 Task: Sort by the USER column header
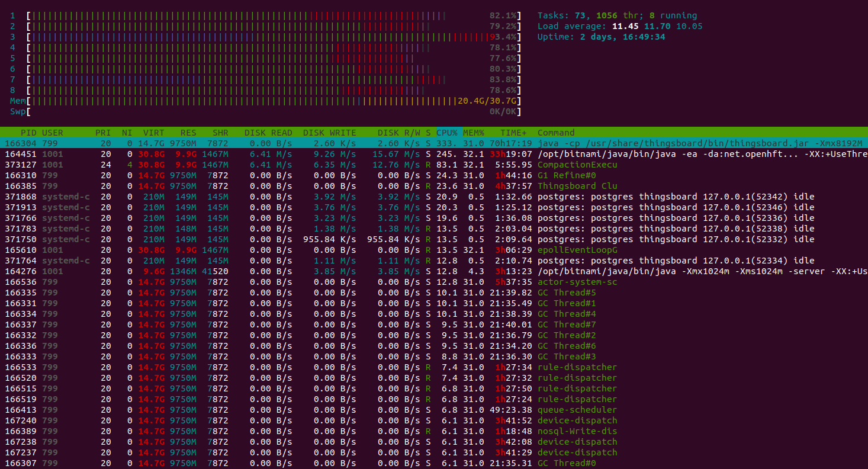click(x=52, y=133)
